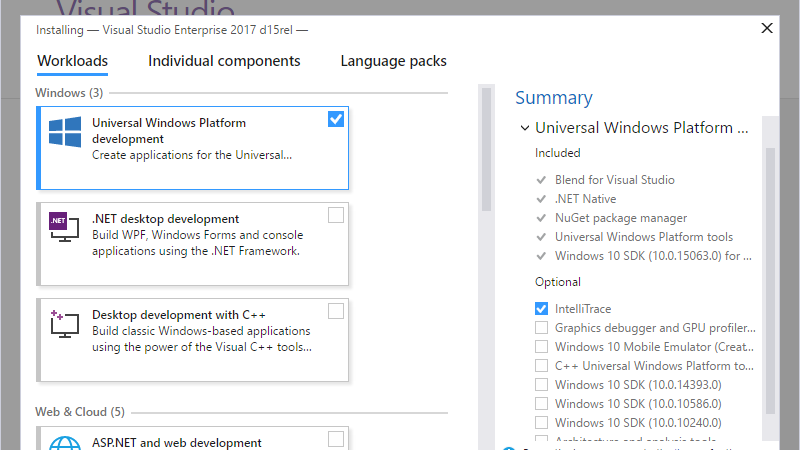The width and height of the screenshot is (800, 450).
Task: Enable C++ Universal Windows Platform tools
Action: [541, 366]
